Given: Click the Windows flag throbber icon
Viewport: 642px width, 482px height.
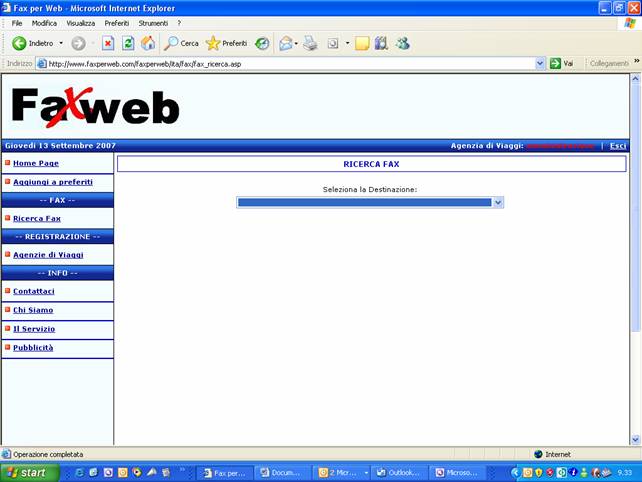Looking at the screenshot, I should click(630, 23).
